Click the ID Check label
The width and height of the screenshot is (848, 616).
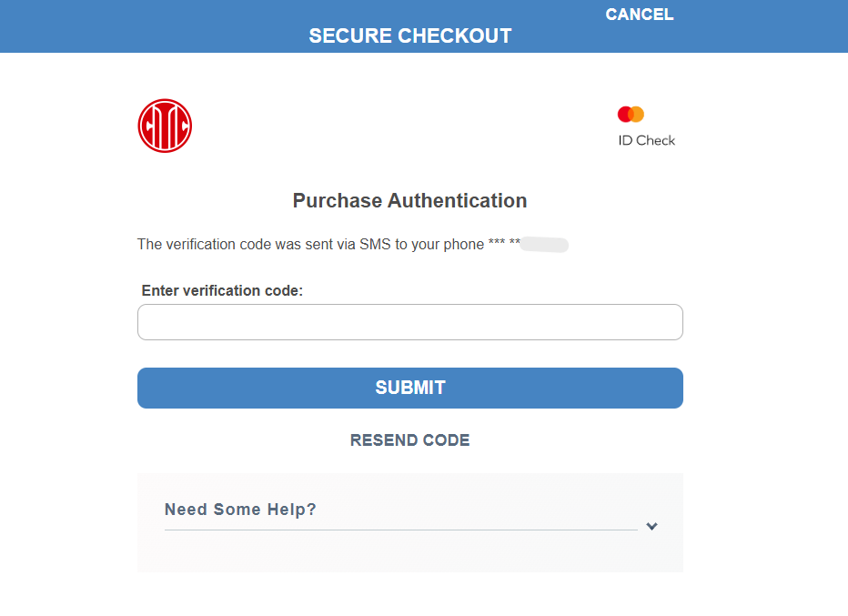(x=647, y=141)
